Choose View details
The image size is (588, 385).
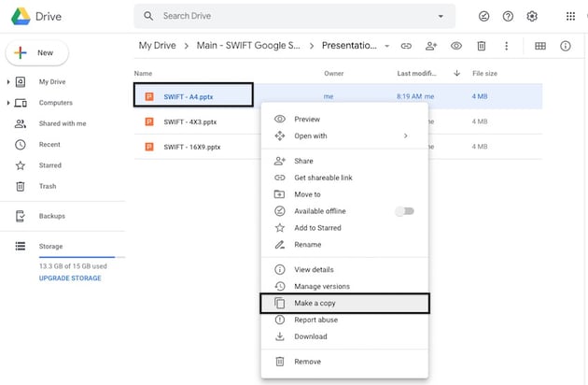[x=344, y=269]
